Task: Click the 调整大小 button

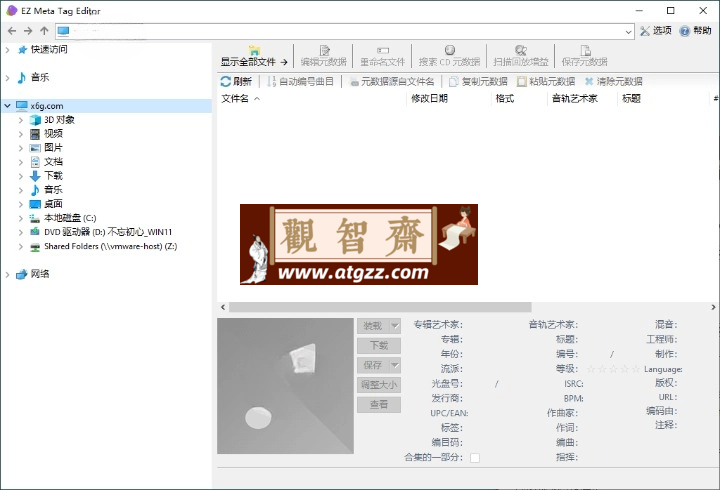Action: coord(379,385)
